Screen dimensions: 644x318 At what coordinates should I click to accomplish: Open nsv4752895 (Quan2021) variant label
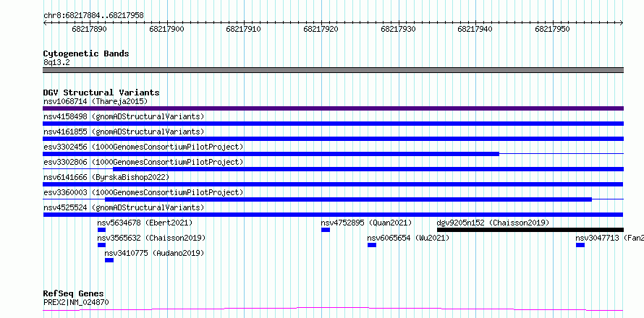(x=366, y=223)
